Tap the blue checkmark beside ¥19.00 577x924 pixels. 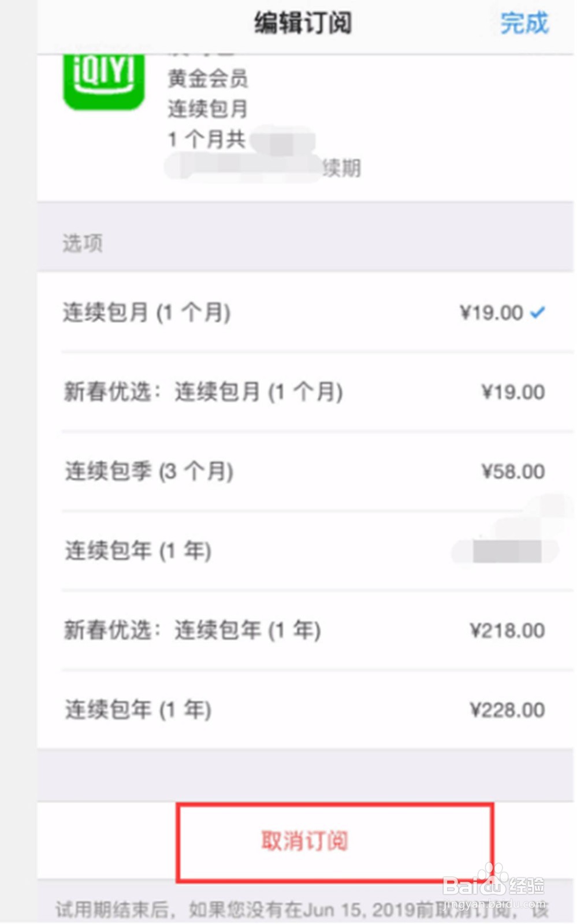(x=538, y=313)
